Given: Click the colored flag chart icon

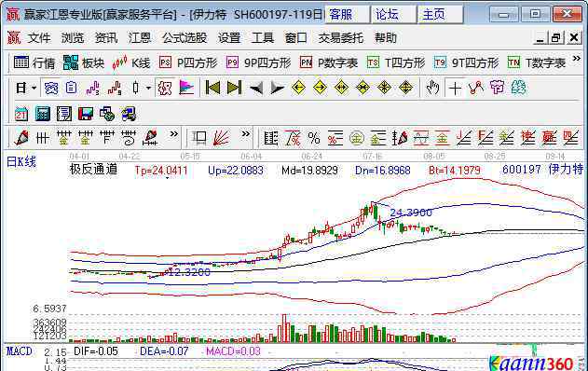Looking at the screenshot, I should click(186, 89).
